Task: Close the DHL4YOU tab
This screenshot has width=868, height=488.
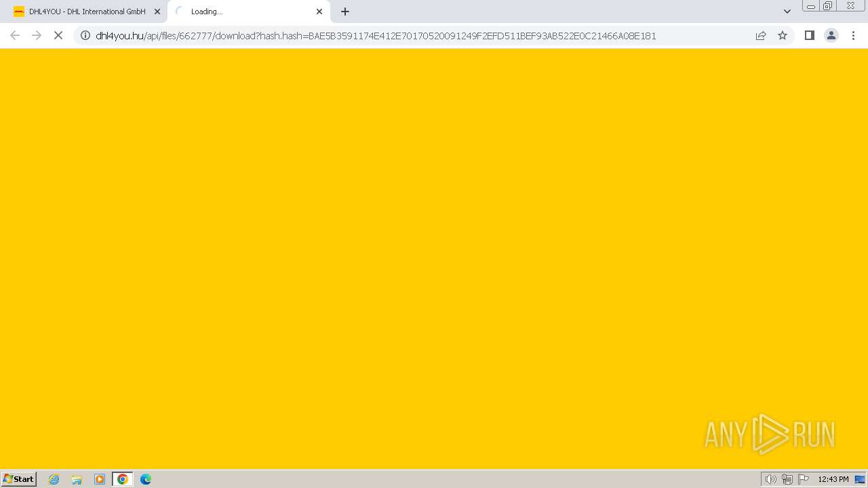Action: point(157,12)
